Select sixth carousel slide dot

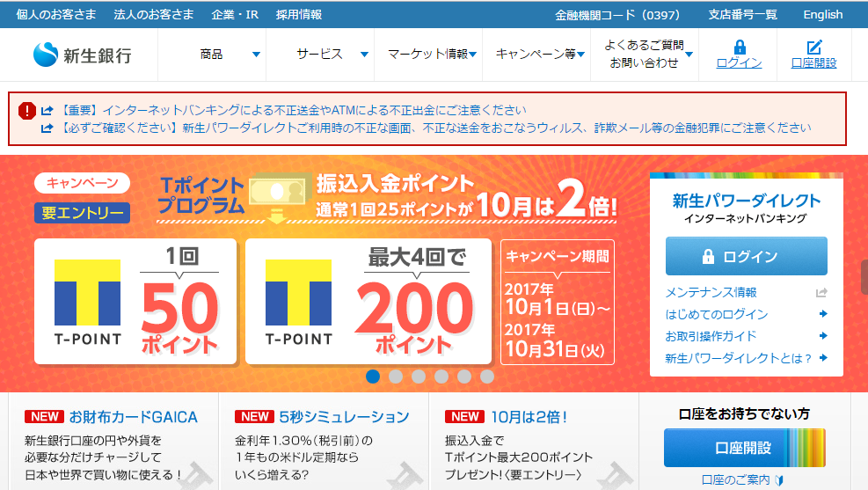487,377
